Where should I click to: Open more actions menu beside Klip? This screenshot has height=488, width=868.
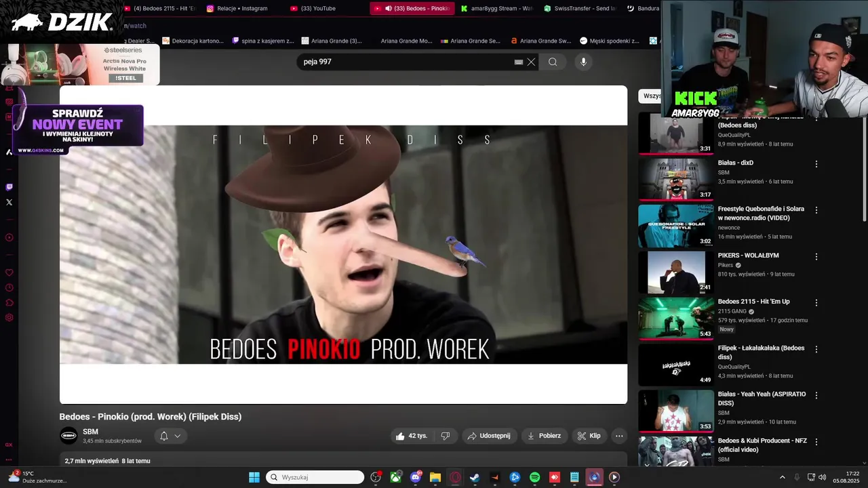tap(618, 436)
